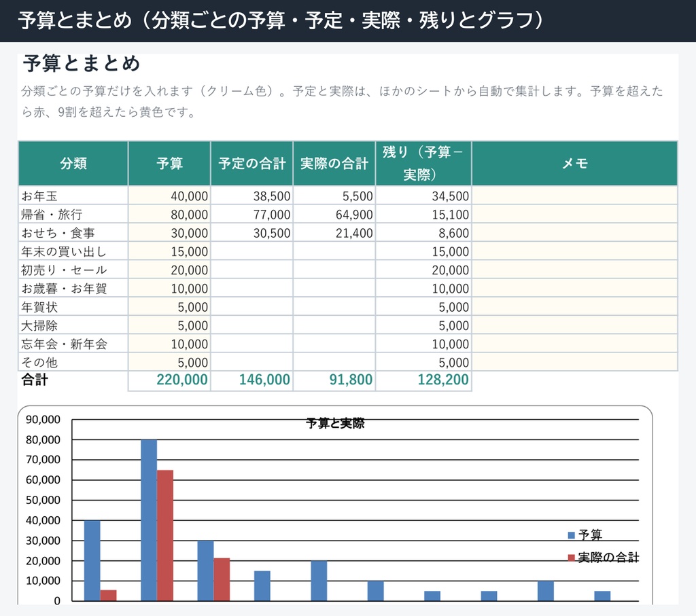Click the 初売り・セール category cell
696x616 pixels.
click(73, 270)
